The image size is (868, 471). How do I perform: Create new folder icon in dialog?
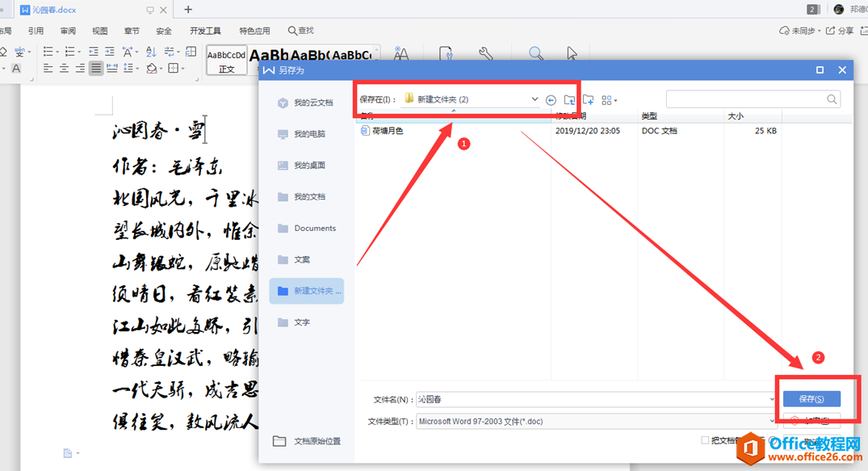point(589,100)
